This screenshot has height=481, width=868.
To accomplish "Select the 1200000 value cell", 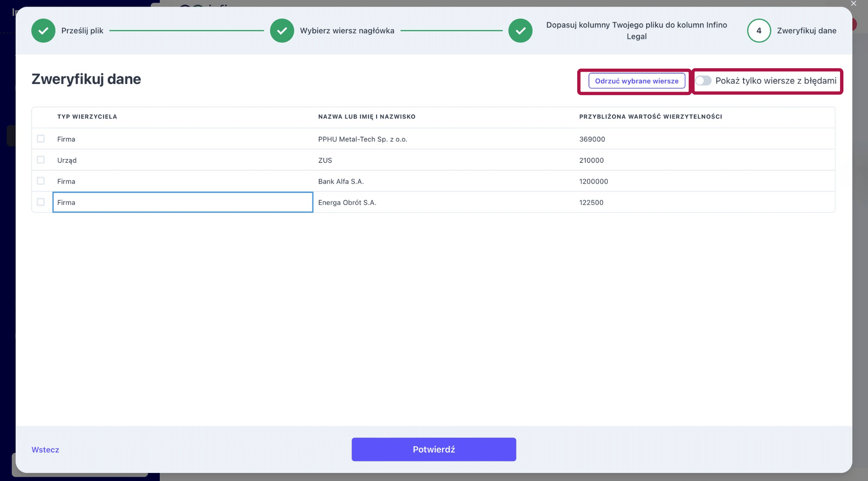I will coord(705,181).
